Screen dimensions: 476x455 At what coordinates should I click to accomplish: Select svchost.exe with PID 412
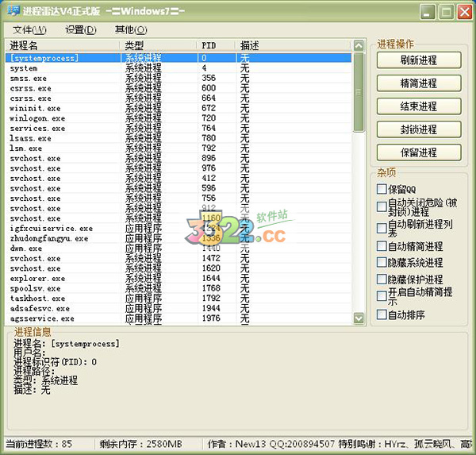point(178,178)
